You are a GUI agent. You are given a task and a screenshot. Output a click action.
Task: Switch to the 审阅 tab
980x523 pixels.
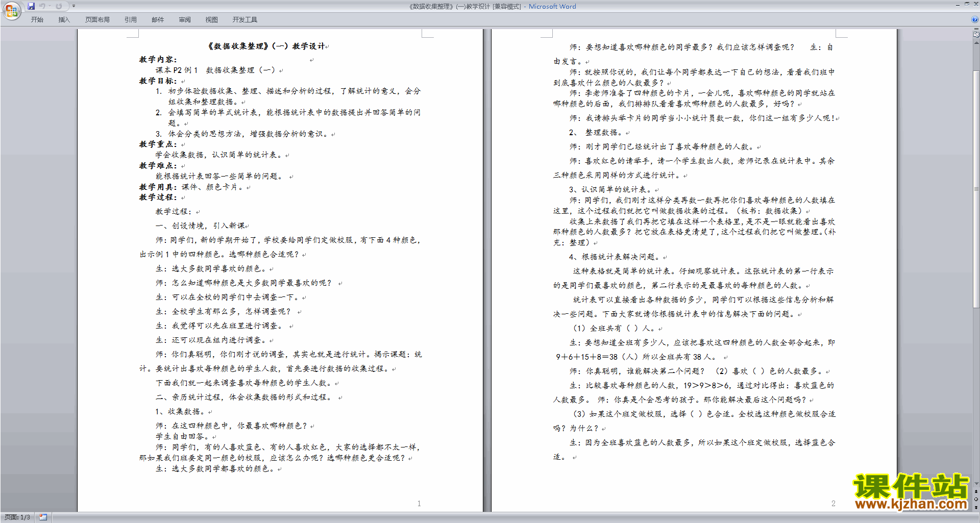185,20
